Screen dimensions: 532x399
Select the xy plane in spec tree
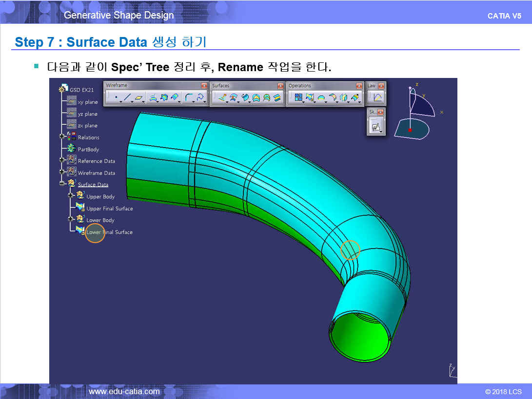point(88,102)
